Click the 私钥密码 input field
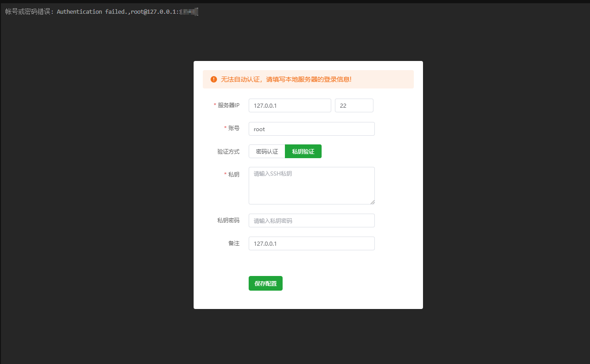Image resolution: width=590 pixels, height=364 pixels. (x=312, y=221)
